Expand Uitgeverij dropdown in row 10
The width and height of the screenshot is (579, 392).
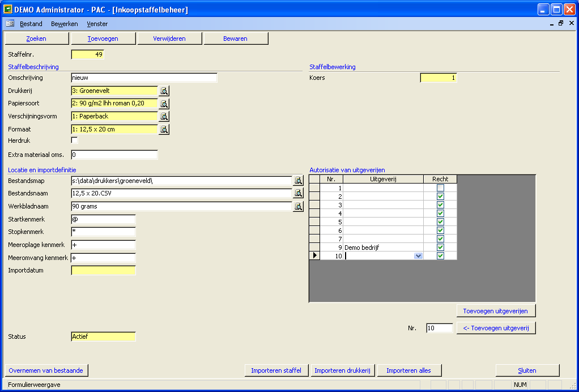(x=418, y=256)
